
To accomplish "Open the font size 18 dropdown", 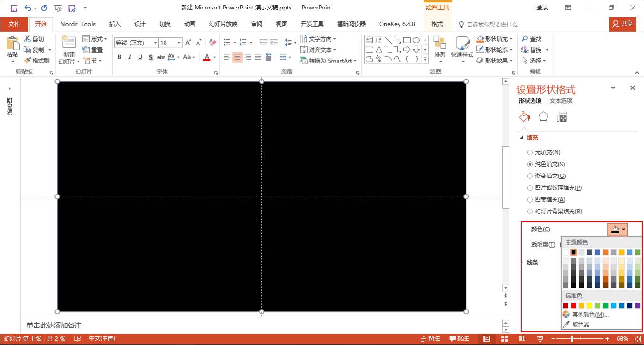I will 179,43.
